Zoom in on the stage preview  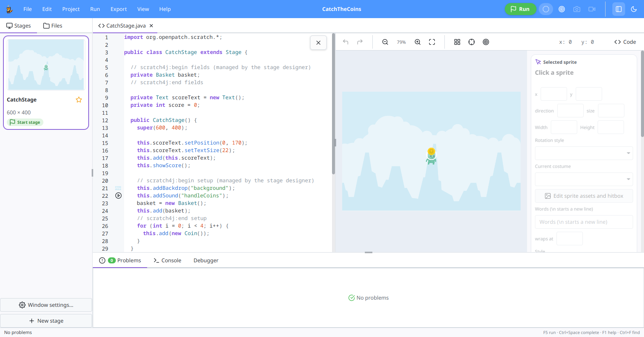(418, 42)
